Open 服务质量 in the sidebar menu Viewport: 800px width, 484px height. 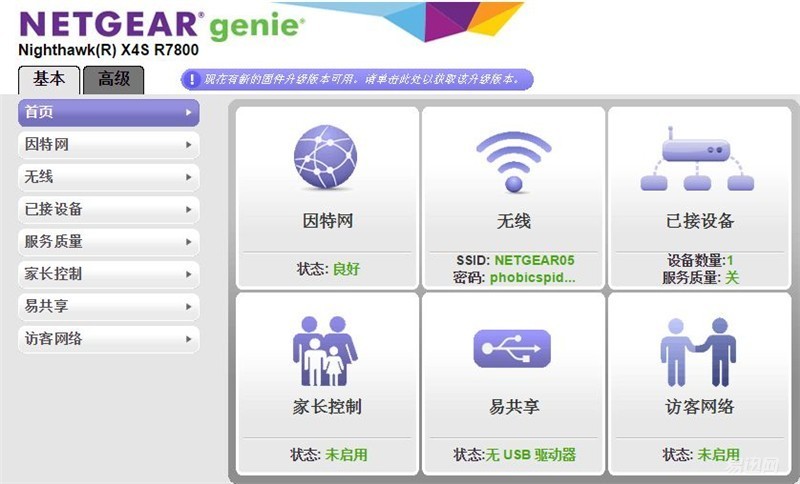tap(109, 242)
